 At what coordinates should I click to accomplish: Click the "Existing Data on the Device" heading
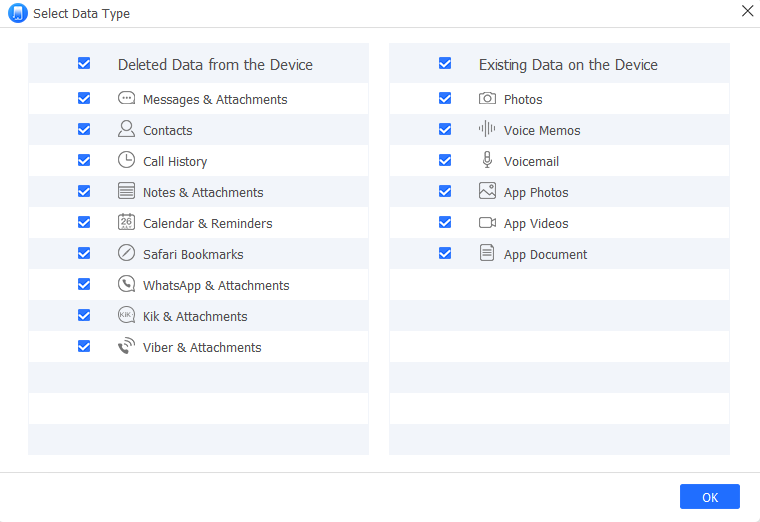pyautogui.click(x=568, y=64)
